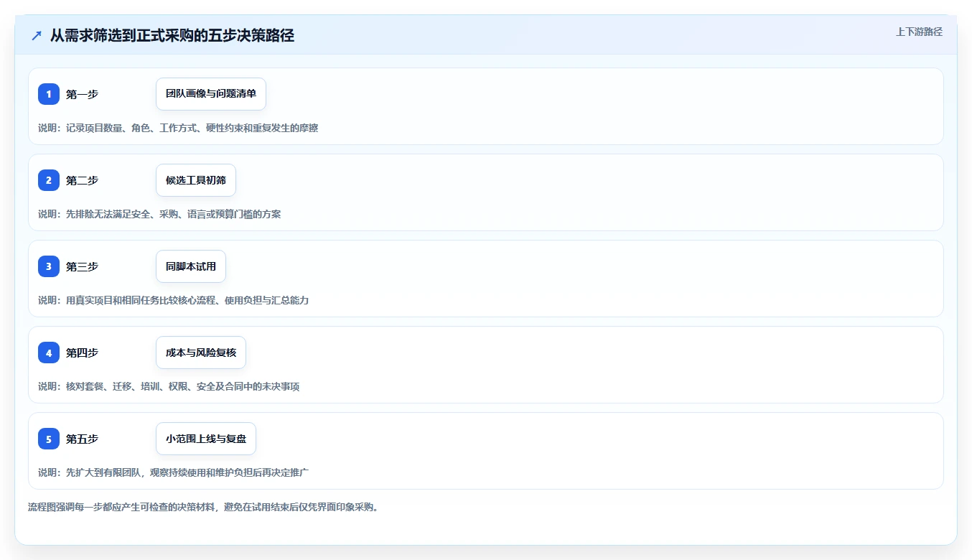This screenshot has height=560, width=972.
Task: Click the description starting 说明：用真实项目和相同任务
Action: 173,300
